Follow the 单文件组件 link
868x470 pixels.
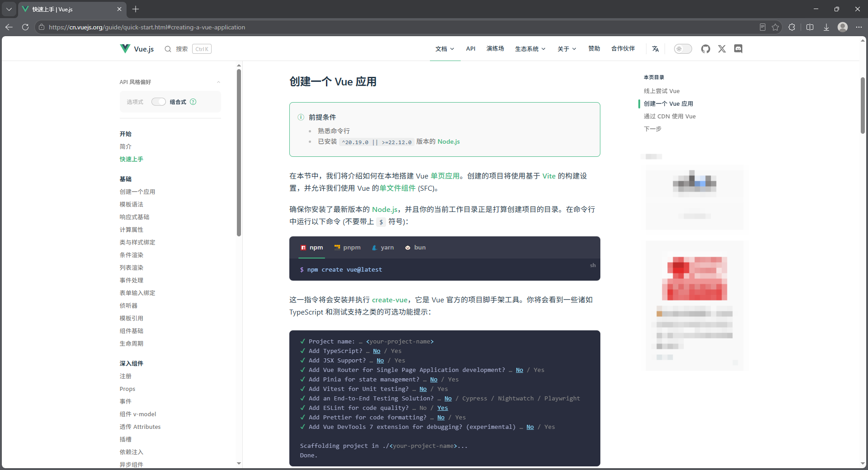pos(397,188)
